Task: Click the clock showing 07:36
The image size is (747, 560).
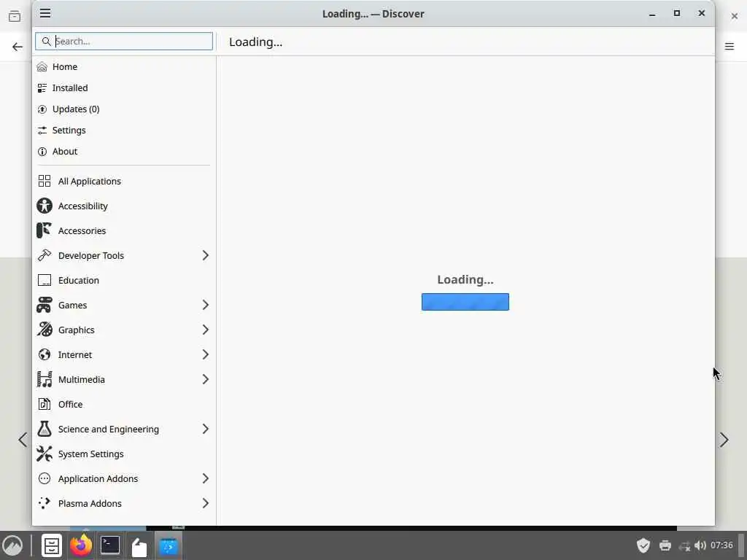Action: (x=721, y=545)
